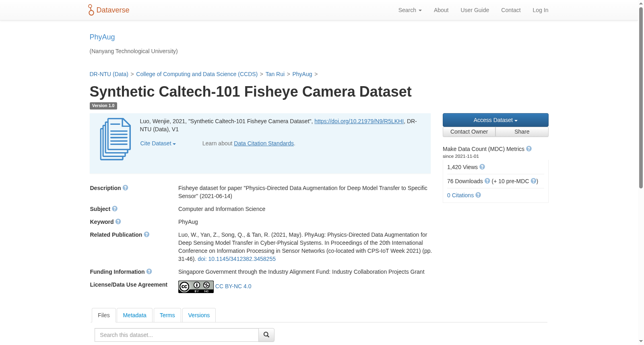
Task: Click the Dataverse brand name
Action: (113, 10)
